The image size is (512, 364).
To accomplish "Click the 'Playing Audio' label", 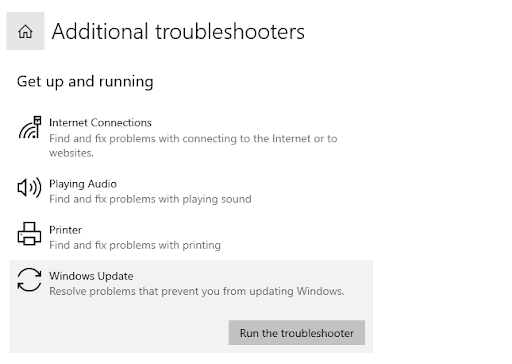I will (83, 184).
